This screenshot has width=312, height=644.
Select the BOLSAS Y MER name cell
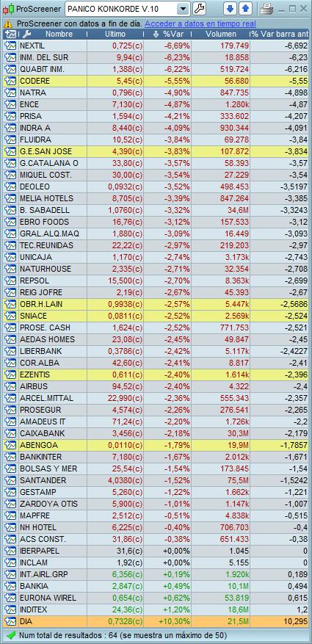click(51, 469)
